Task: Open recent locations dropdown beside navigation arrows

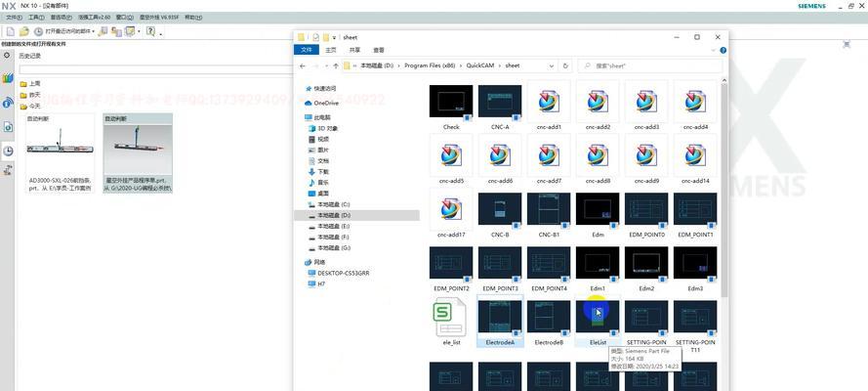Action: pos(326,65)
